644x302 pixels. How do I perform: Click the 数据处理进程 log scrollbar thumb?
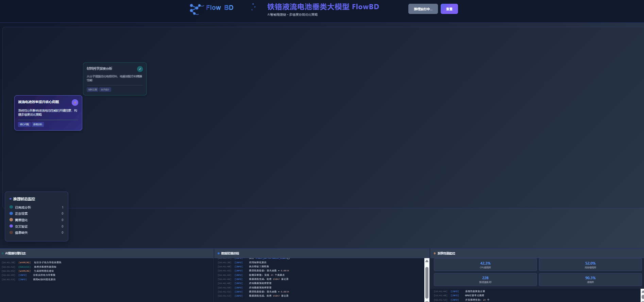coord(427,282)
